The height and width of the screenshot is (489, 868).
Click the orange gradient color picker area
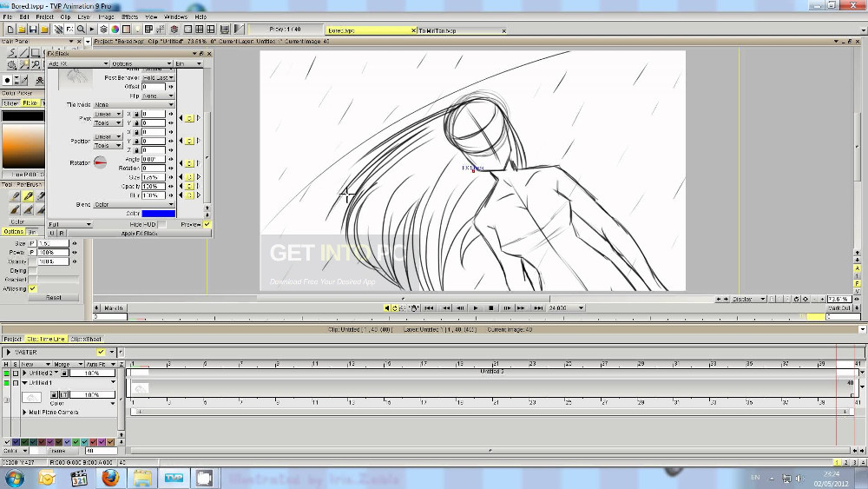(23, 146)
